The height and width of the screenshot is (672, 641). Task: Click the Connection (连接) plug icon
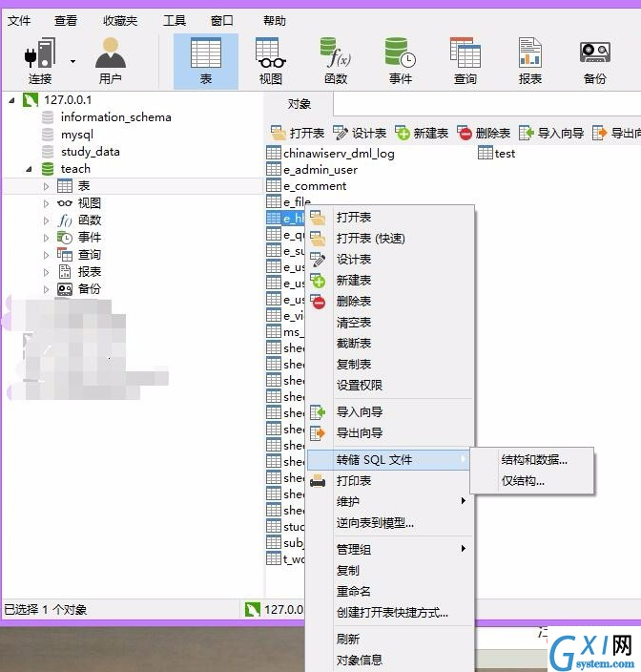(x=40, y=53)
